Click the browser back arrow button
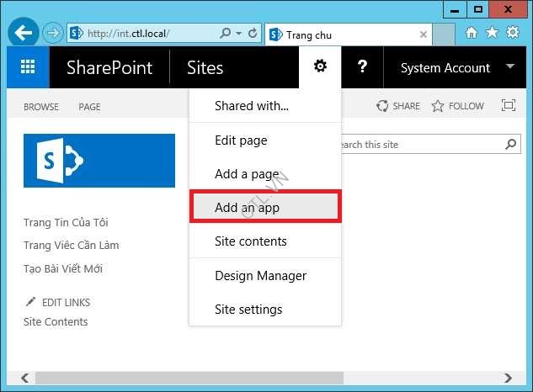The height and width of the screenshot is (392, 533). [24, 34]
